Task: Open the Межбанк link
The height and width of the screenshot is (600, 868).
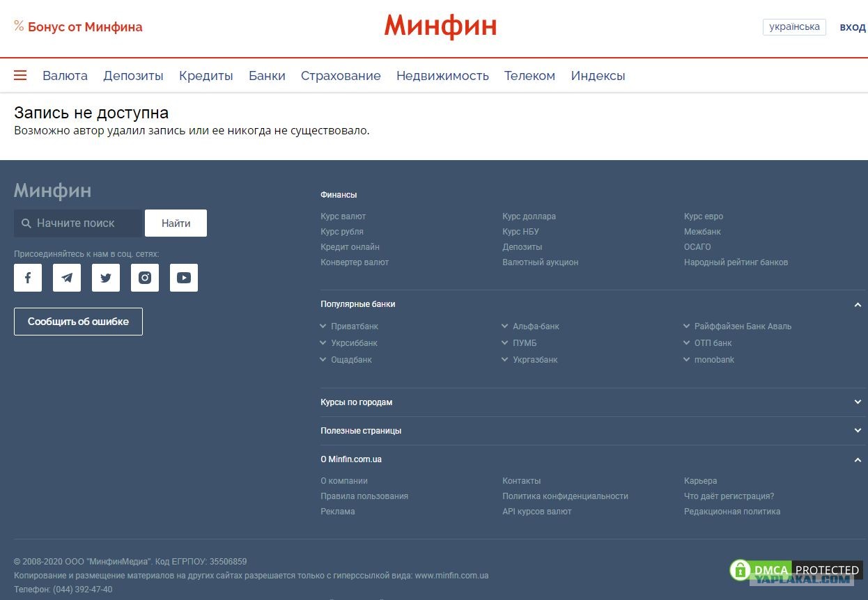Action: [702, 232]
